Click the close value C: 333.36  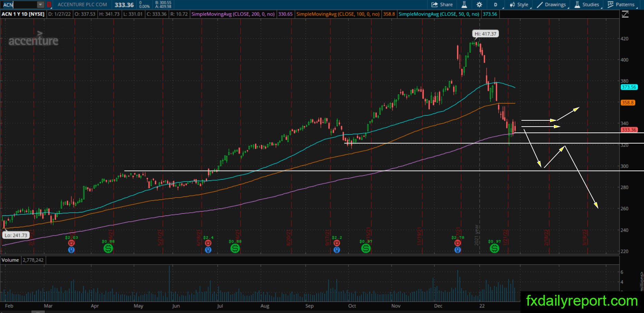click(x=156, y=14)
